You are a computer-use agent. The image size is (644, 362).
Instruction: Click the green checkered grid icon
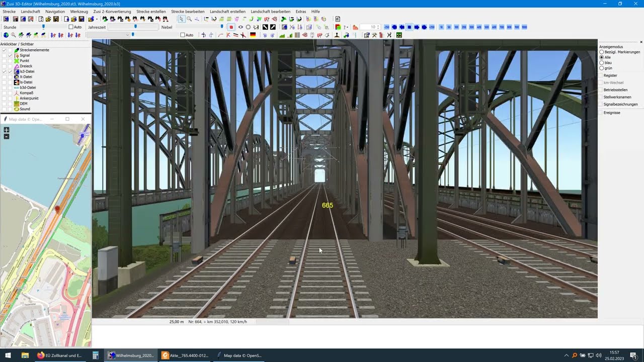pyautogui.click(x=399, y=35)
